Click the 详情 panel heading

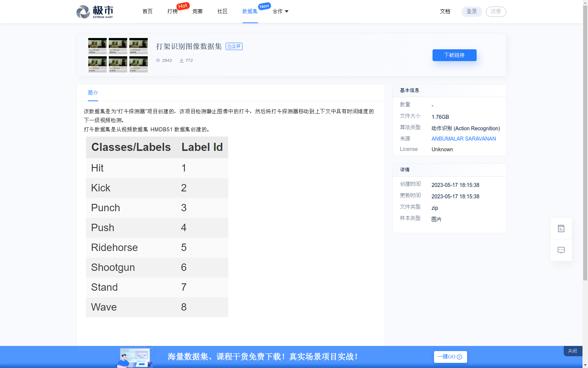(405, 170)
